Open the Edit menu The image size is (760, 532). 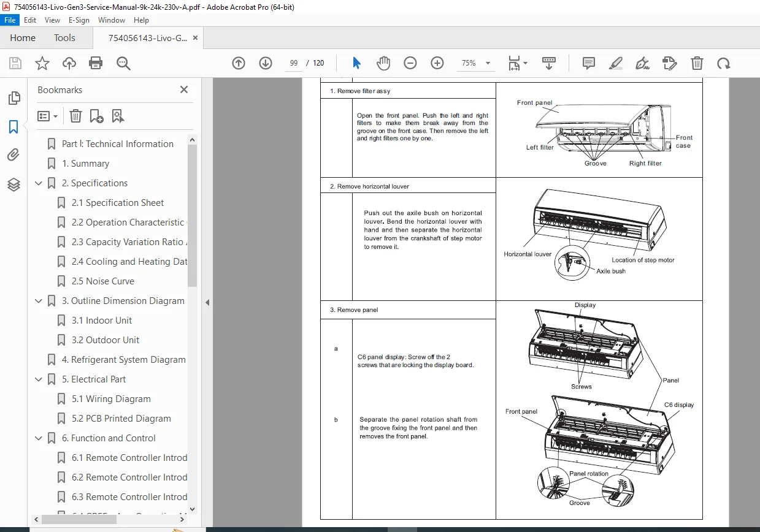(29, 20)
